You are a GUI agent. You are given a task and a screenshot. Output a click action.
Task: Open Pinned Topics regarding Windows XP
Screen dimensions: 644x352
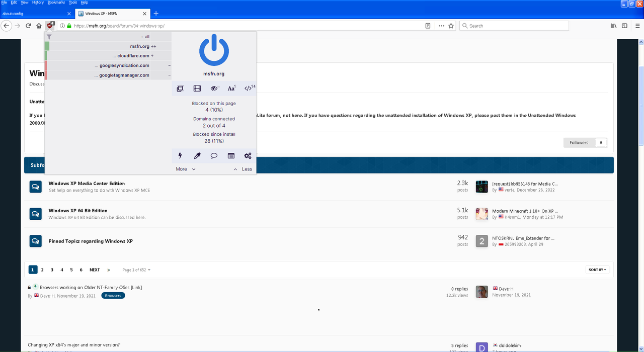[x=91, y=241]
